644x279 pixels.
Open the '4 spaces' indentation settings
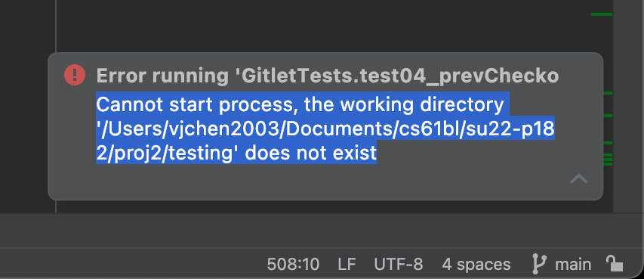point(476,264)
